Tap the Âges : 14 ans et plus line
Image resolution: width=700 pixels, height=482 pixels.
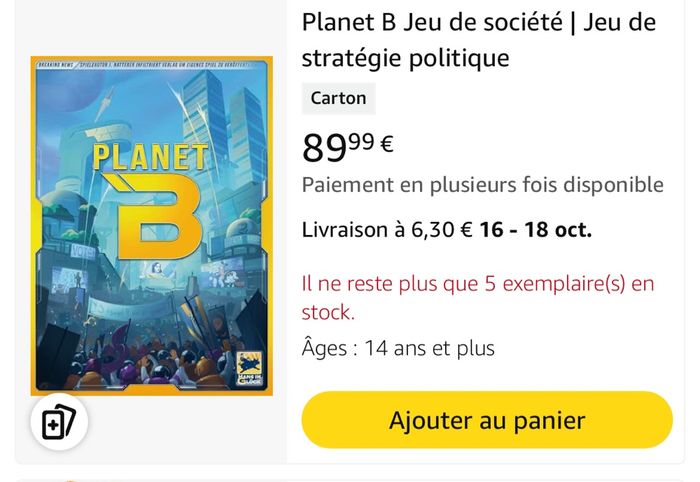398,348
